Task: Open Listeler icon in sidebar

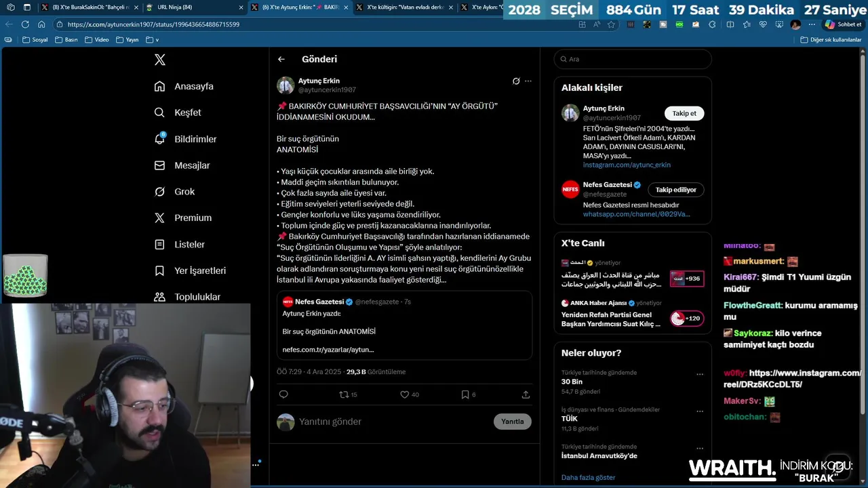Action: coord(159,244)
